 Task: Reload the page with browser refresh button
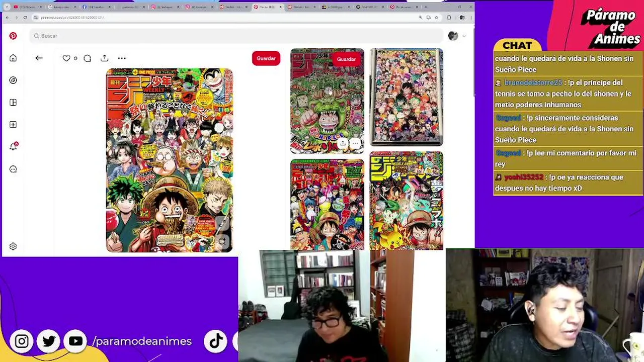(x=25, y=18)
